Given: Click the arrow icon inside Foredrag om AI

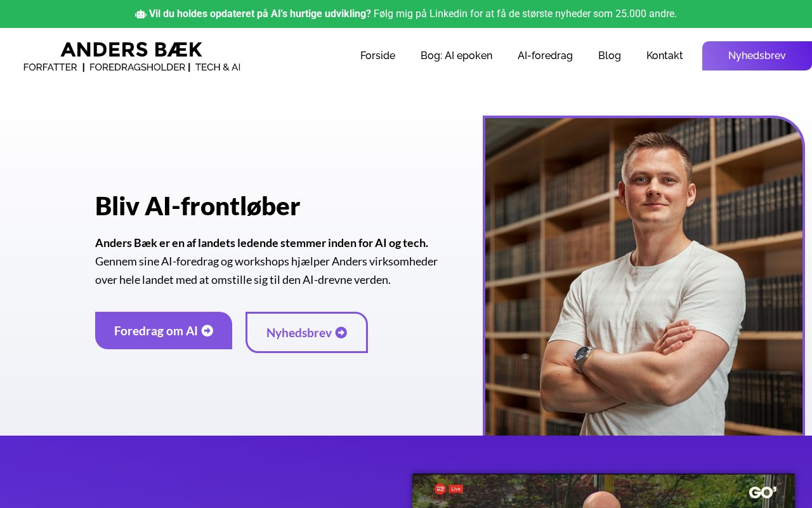Looking at the screenshot, I should (x=207, y=330).
